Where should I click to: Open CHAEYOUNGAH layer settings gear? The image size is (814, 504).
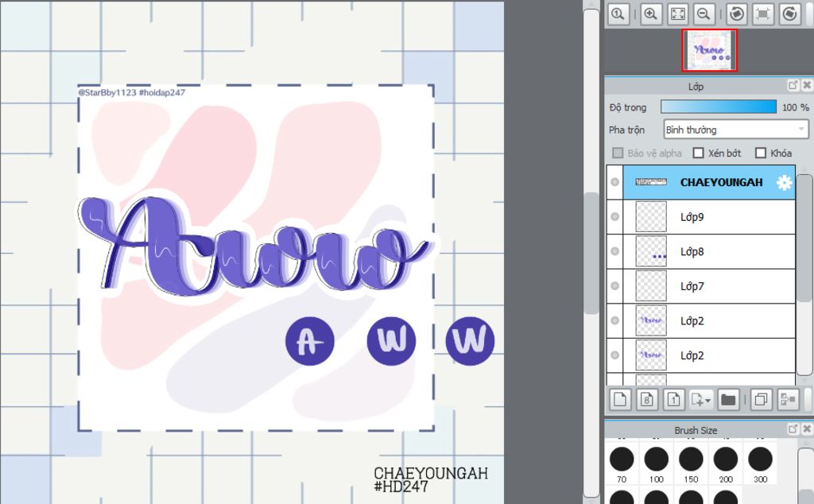(784, 182)
